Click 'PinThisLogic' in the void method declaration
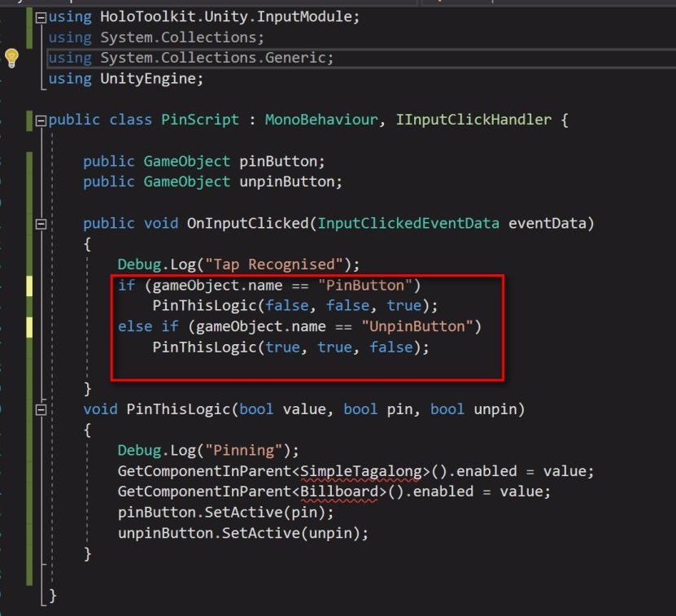Screen dimensions: 676x616 click(x=178, y=409)
